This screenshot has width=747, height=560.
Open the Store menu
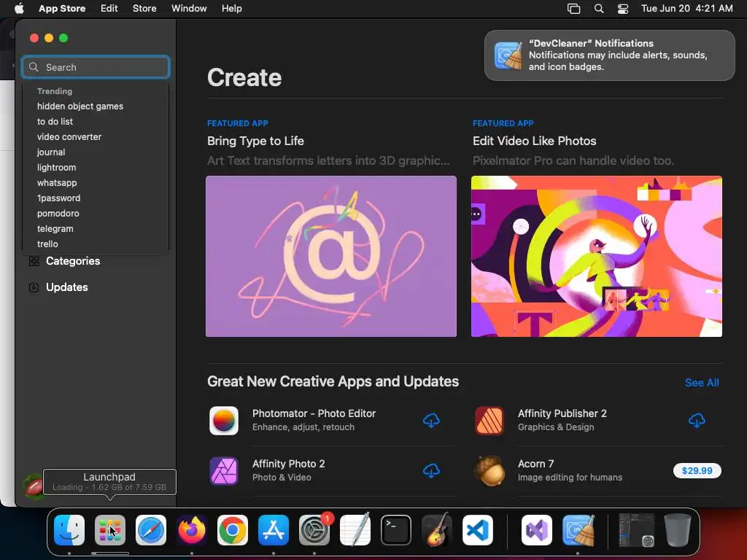tap(144, 9)
